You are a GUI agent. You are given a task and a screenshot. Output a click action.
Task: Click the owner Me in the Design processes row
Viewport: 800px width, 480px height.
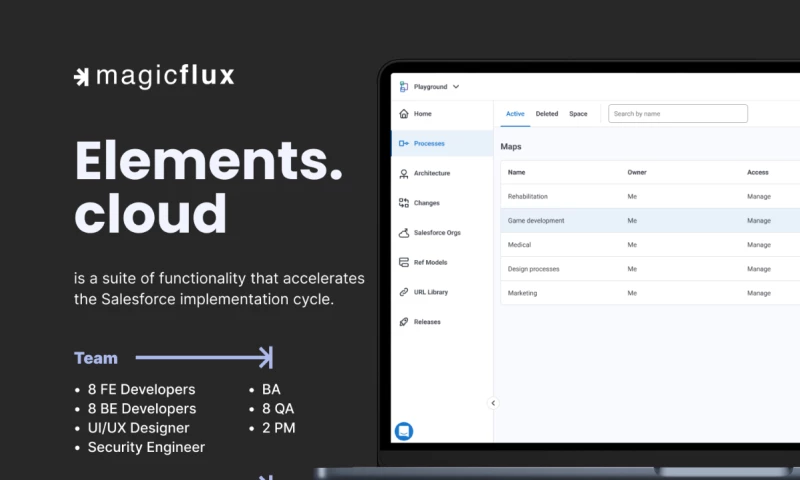[632, 269]
